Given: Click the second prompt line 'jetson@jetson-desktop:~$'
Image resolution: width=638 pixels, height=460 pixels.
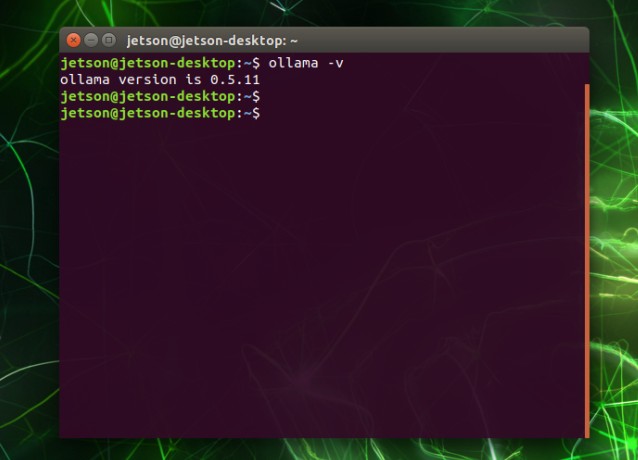Looking at the screenshot, I should tap(160, 96).
